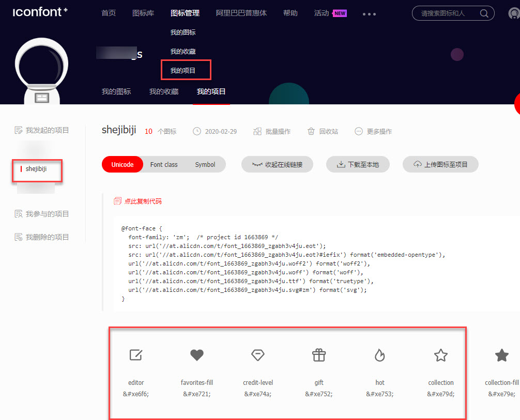Switch to 我的收藏 tab

tap(164, 91)
